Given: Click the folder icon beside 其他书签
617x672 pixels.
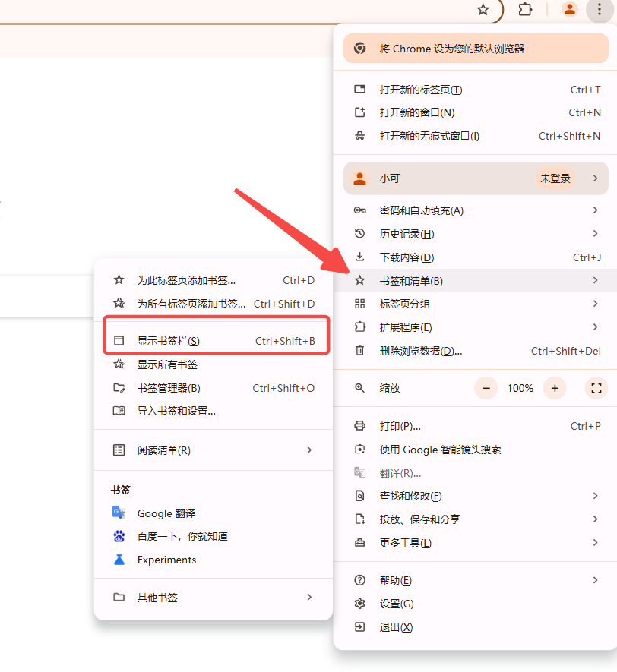Looking at the screenshot, I should click(119, 597).
